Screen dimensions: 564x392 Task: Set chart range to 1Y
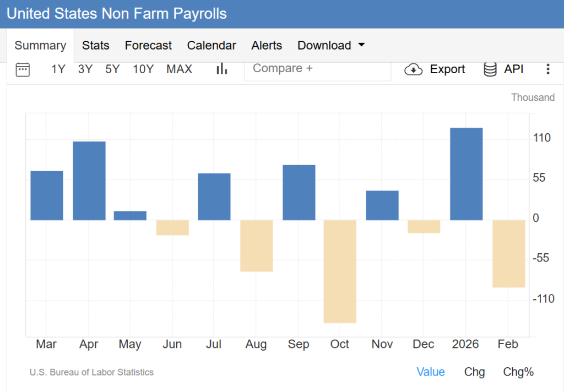58,69
